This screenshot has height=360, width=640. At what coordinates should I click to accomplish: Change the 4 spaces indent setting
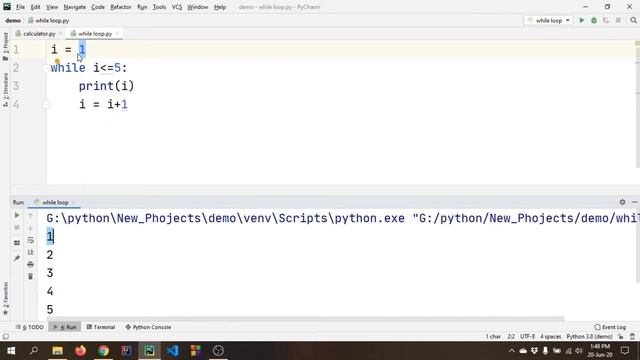(x=551, y=337)
